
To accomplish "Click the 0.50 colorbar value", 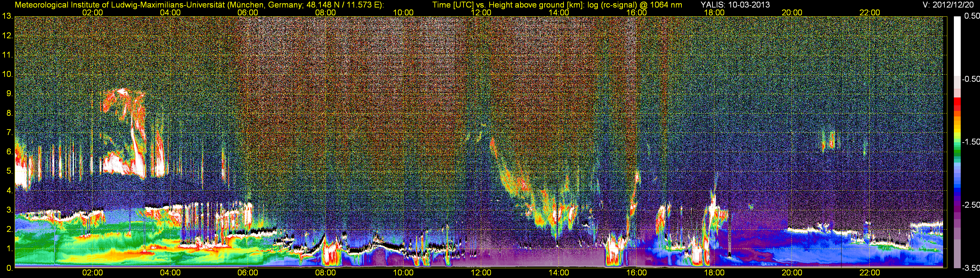I will (972, 16).
